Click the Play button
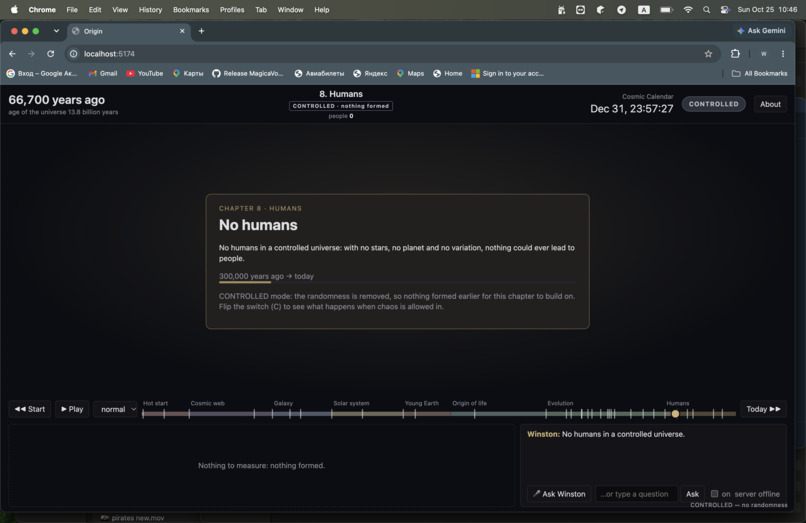Screen dimensions: 806x523 tap(72, 409)
